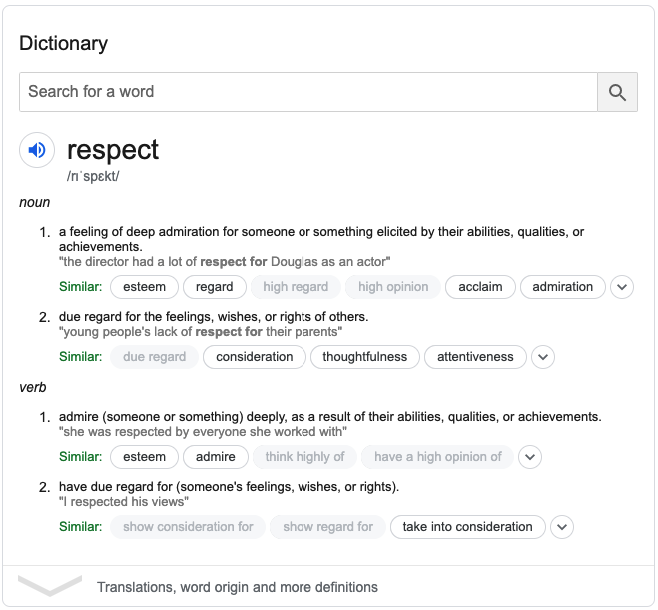Viewport: 658px width, 610px height.
Task: Focus the Search for a word field
Action: (x=308, y=92)
